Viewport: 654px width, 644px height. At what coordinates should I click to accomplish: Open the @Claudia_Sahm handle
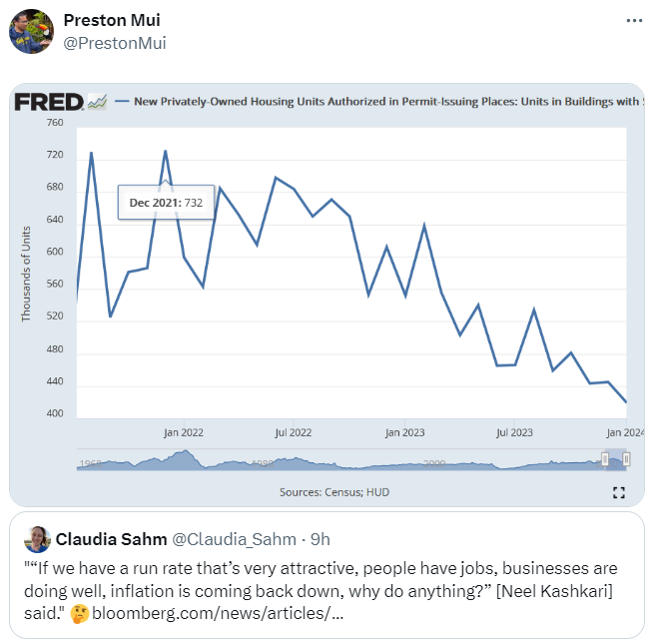coord(236,539)
